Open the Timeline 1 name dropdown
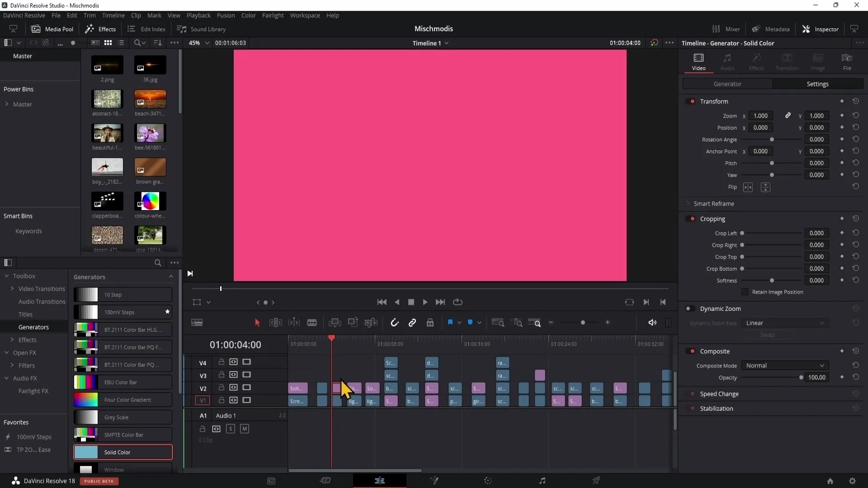Viewport: 868px width, 488px height. click(430, 43)
